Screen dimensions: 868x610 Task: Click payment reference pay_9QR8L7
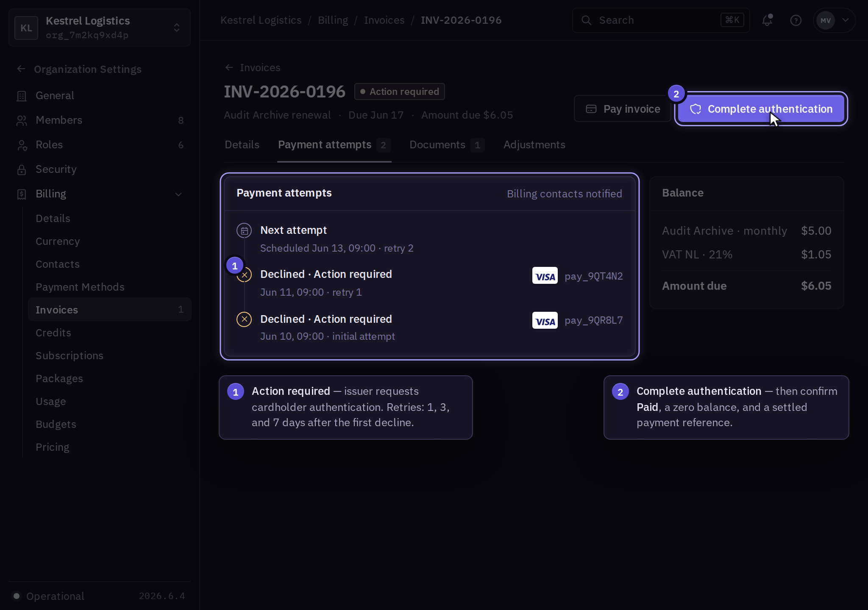coord(594,320)
